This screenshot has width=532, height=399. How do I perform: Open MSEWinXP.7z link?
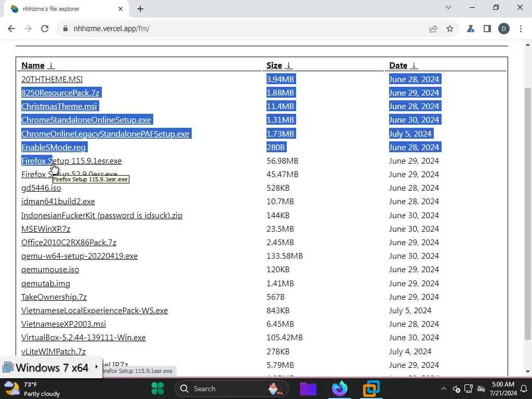pos(46,229)
